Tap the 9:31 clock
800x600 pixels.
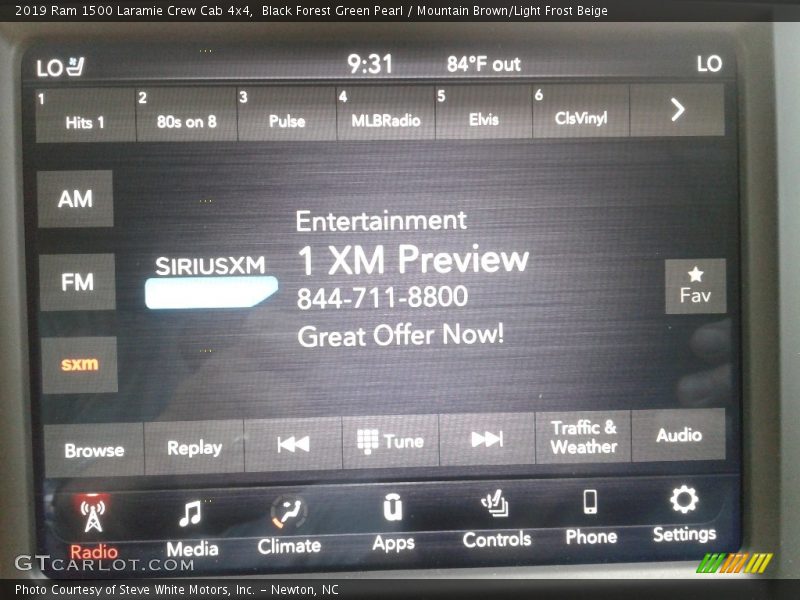pos(370,64)
